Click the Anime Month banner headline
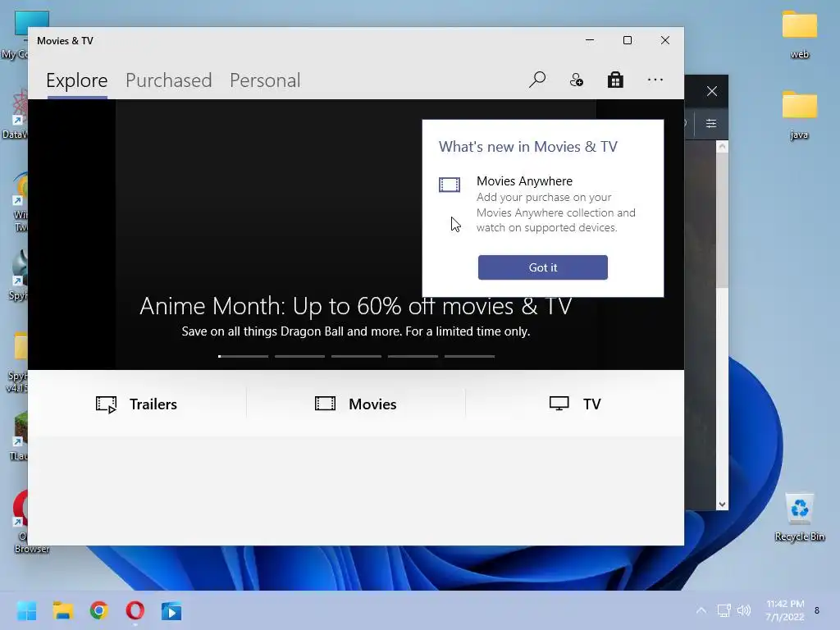This screenshot has height=630, width=840. (x=356, y=307)
